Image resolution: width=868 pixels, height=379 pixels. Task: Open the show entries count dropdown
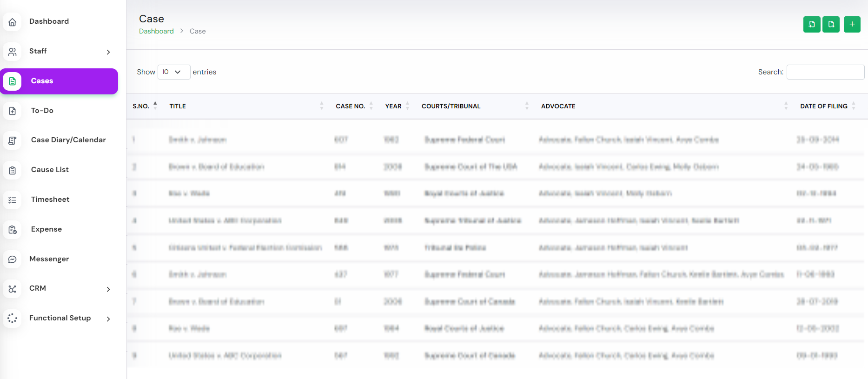pos(173,72)
